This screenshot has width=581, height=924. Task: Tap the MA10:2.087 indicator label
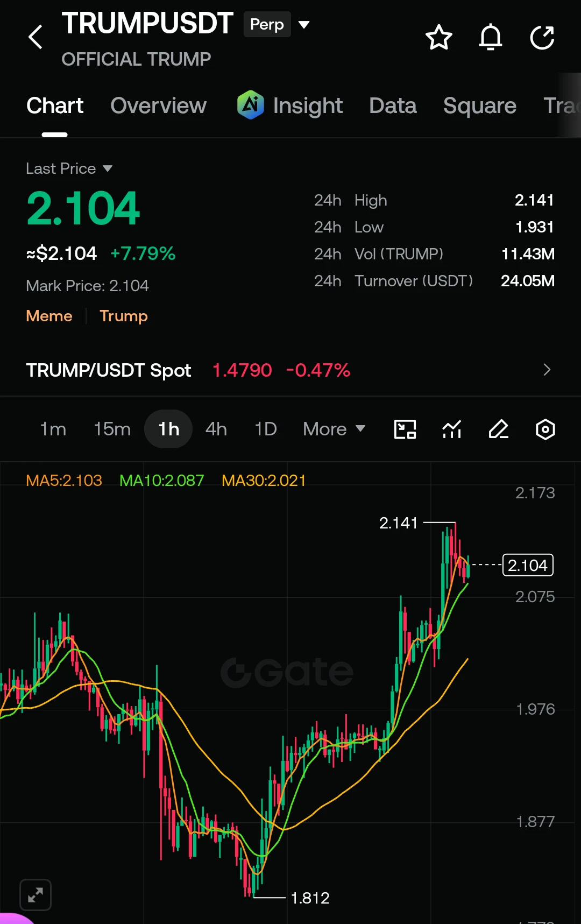[162, 480]
